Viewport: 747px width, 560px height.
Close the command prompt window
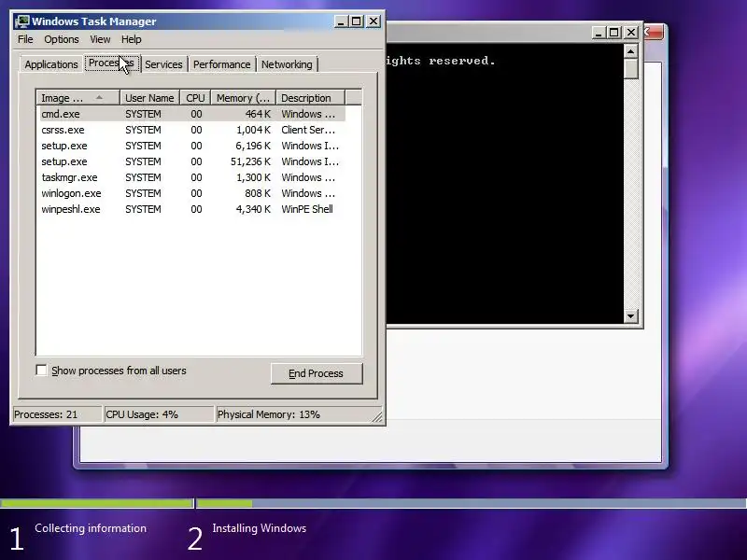(x=631, y=33)
